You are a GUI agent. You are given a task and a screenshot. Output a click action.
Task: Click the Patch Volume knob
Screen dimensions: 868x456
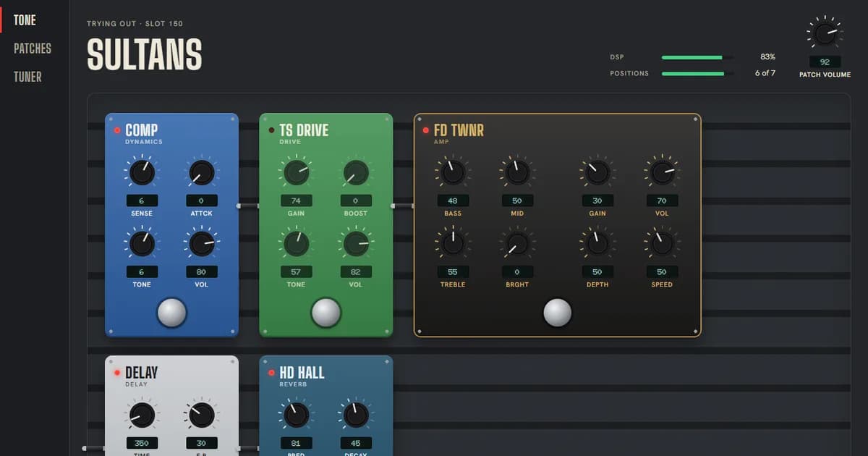coord(825,33)
